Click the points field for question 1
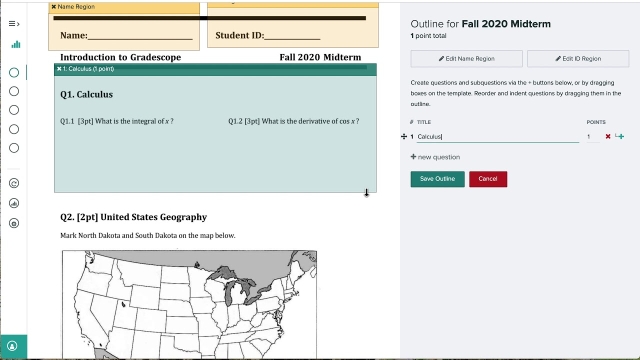The height and width of the screenshot is (360, 640). pyautogui.click(x=593, y=137)
